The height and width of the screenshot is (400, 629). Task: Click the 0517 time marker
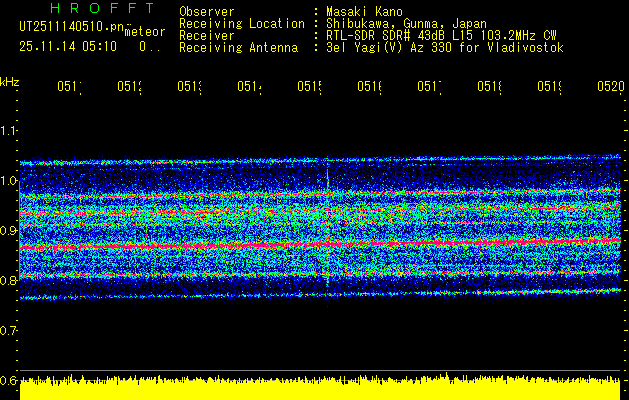coord(430,86)
